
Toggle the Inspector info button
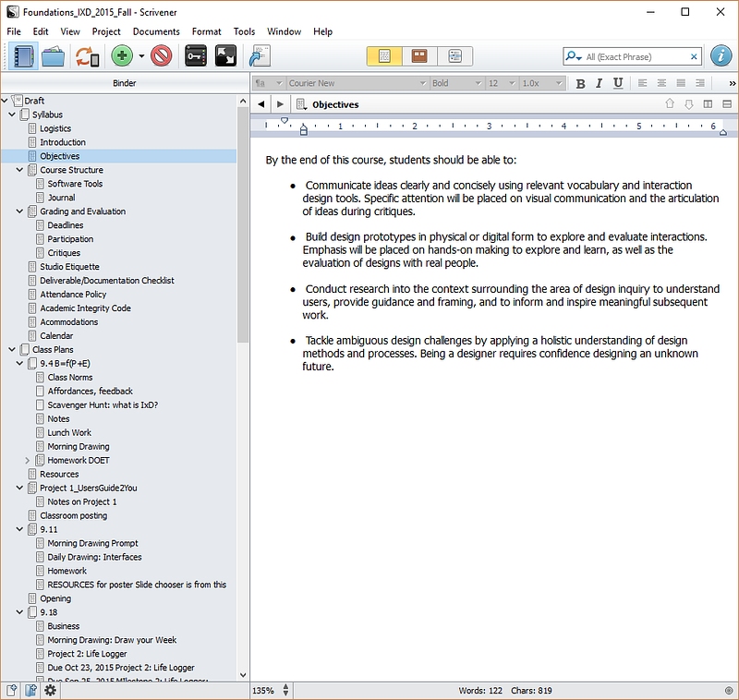(721, 56)
